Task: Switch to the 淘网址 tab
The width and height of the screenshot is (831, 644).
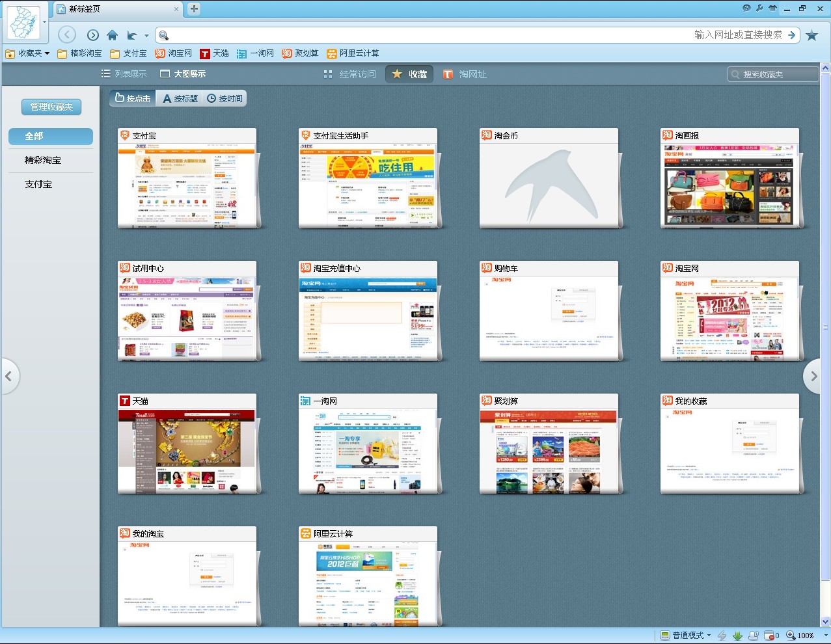Action: [x=465, y=74]
